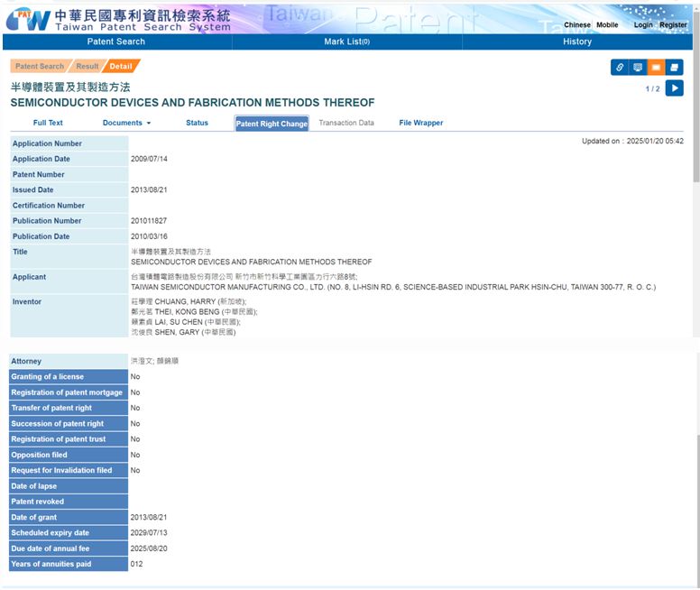Click the Attorney row label
This screenshot has height=590, width=700.
pos(69,362)
